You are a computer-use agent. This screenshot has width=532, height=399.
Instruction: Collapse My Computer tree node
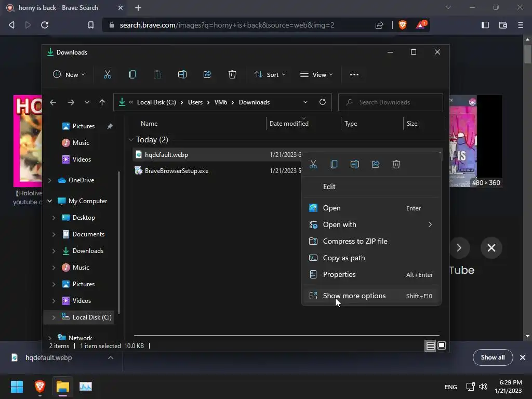(x=50, y=201)
